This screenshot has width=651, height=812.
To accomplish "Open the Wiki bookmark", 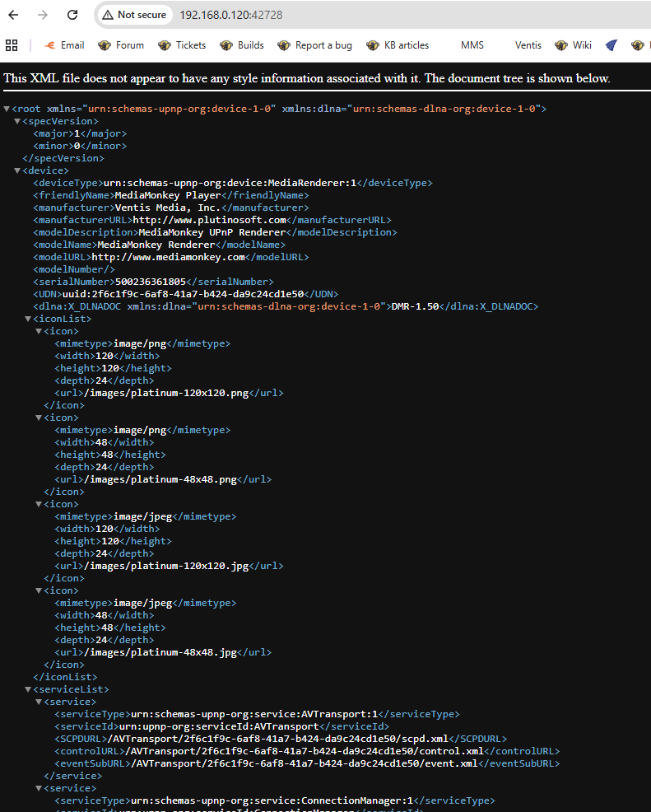I will click(x=574, y=45).
